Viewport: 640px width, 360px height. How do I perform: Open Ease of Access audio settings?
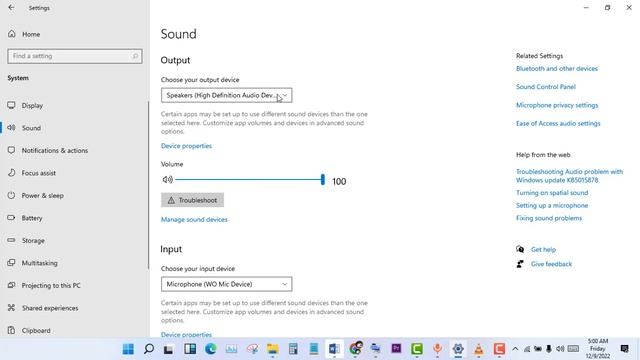(x=558, y=123)
